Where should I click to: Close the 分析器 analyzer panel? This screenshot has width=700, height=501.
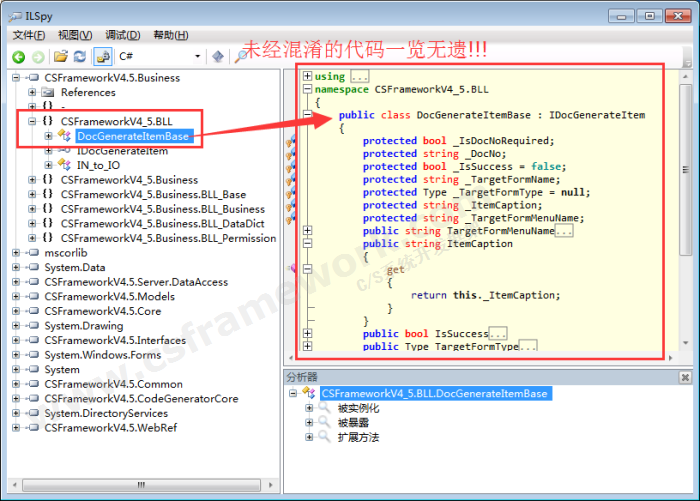[x=685, y=377]
